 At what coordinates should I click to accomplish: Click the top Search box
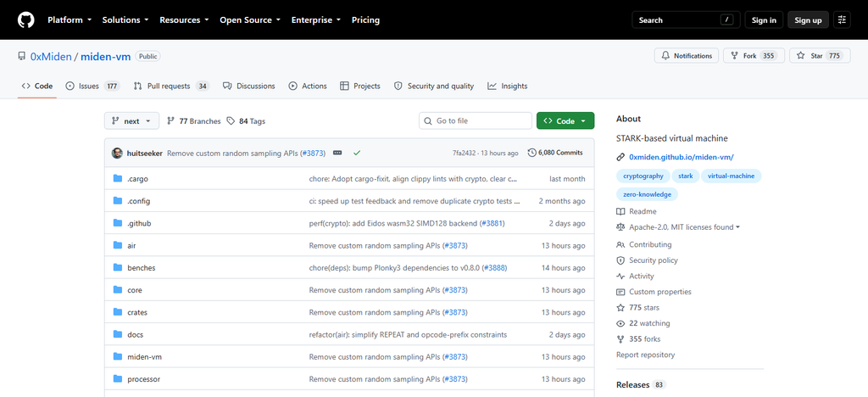tap(685, 20)
